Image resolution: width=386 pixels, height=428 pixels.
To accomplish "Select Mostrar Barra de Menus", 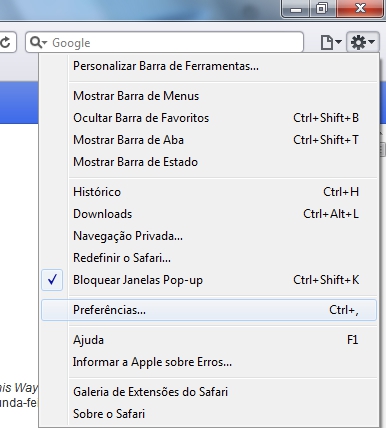I will [x=209, y=96].
